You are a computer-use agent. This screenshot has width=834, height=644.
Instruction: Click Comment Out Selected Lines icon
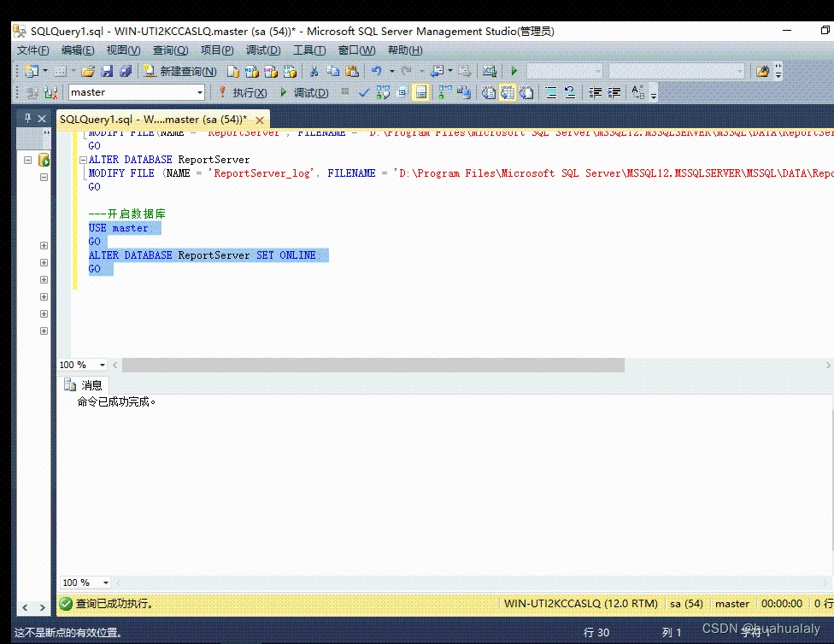click(x=551, y=92)
